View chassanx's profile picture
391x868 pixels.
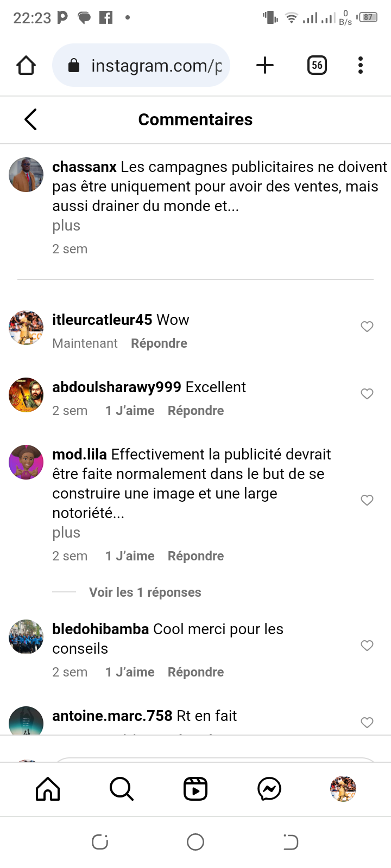[x=26, y=175]
